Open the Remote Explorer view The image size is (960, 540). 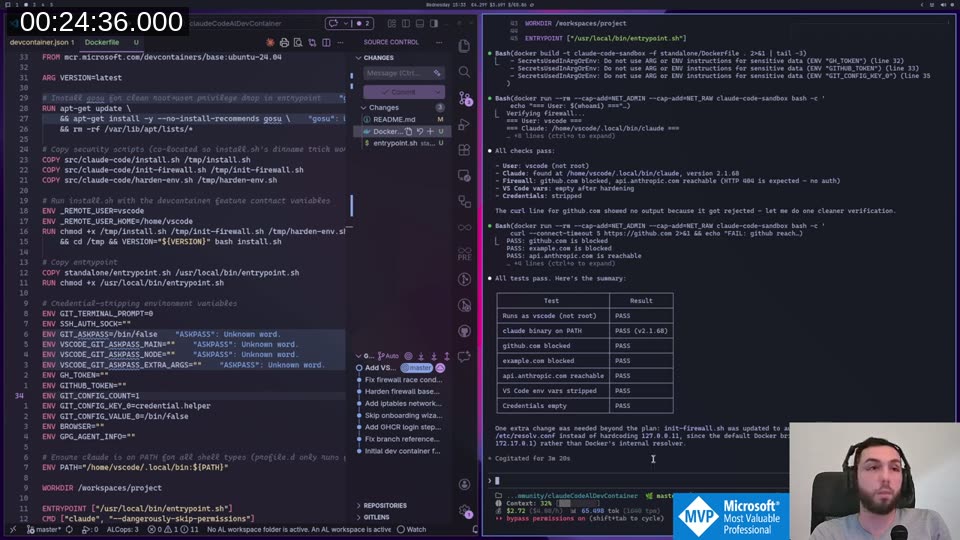tap(464, 176)
